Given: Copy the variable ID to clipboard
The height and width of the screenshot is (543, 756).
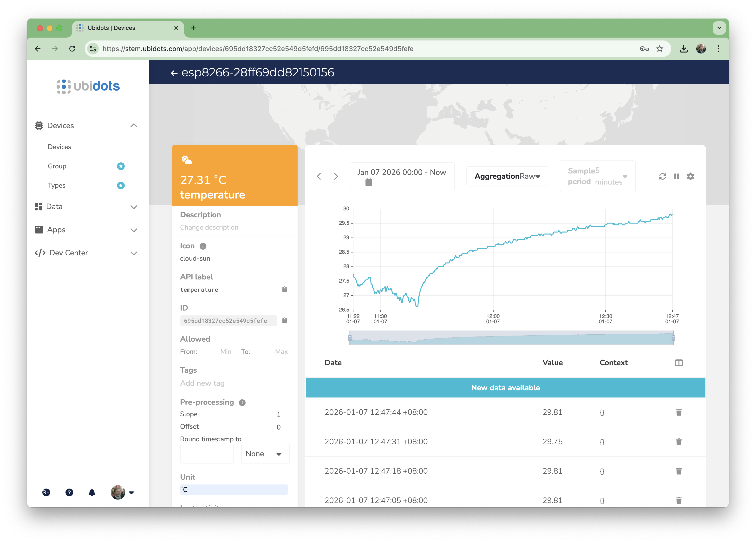Looking at the screenshot, I should [284, 321].
